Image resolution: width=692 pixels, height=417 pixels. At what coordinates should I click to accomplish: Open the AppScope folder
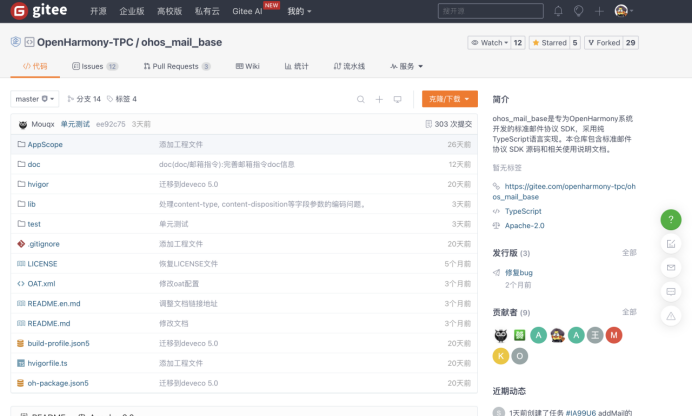(45, 144)
